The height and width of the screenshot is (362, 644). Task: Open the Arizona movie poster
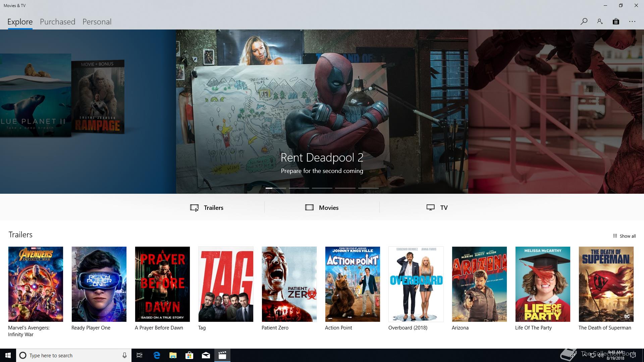[479, 284]
